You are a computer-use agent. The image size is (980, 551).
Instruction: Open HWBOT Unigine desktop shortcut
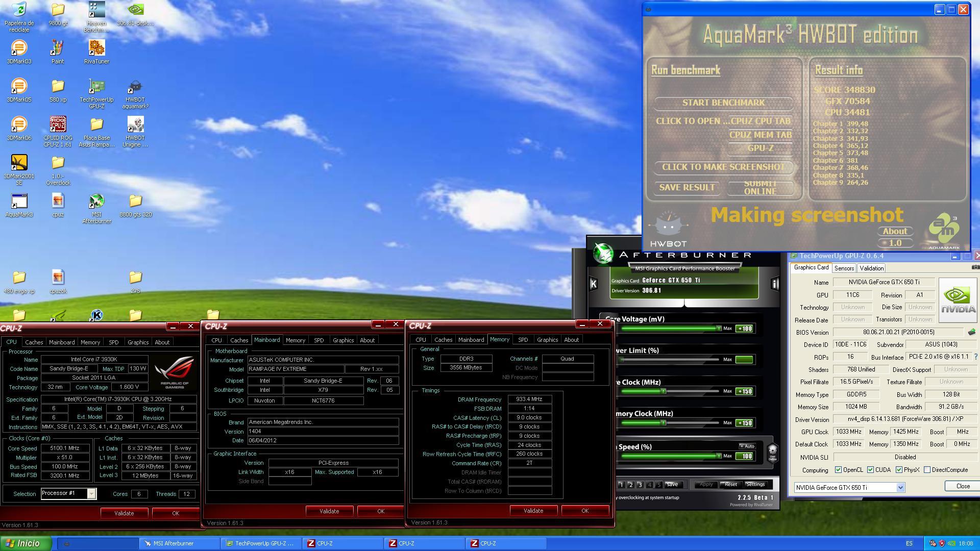point(135,132)
